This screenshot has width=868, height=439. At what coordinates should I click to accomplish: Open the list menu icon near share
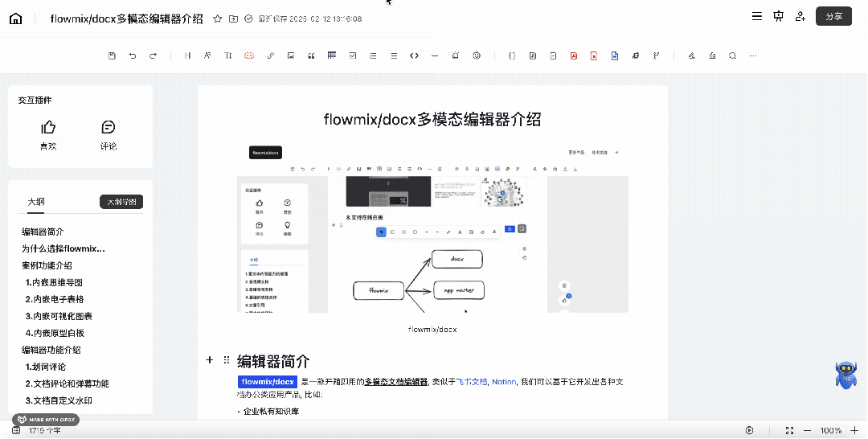757,17
